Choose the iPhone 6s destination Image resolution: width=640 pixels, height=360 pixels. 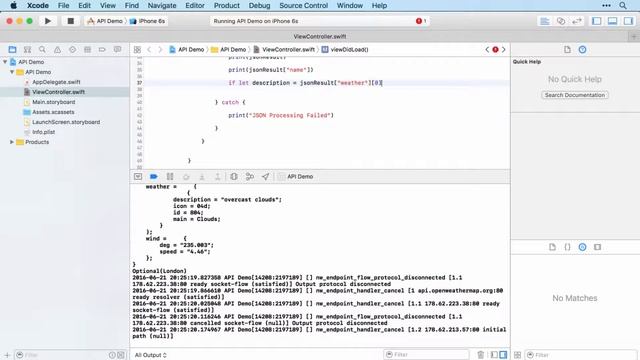147,21
